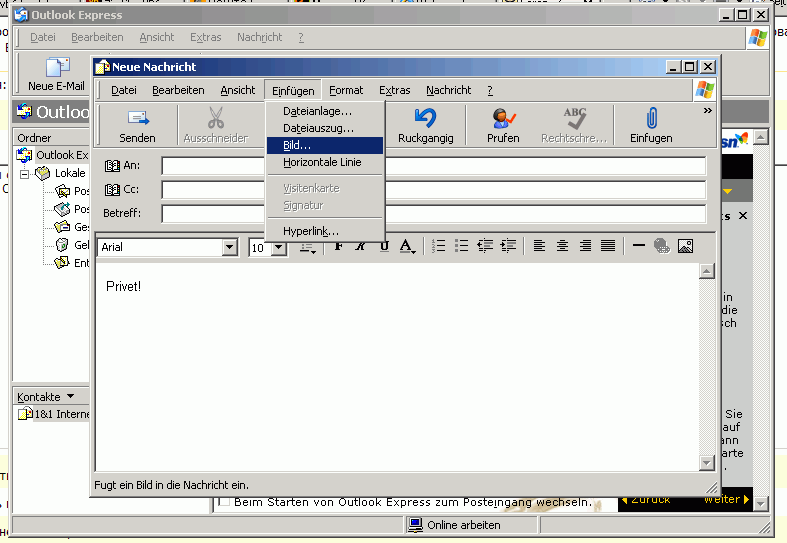Image resolution: width=787 pixels, height=543 pixels.
Task: Click the Senden send icon
Action: [138, 118]
